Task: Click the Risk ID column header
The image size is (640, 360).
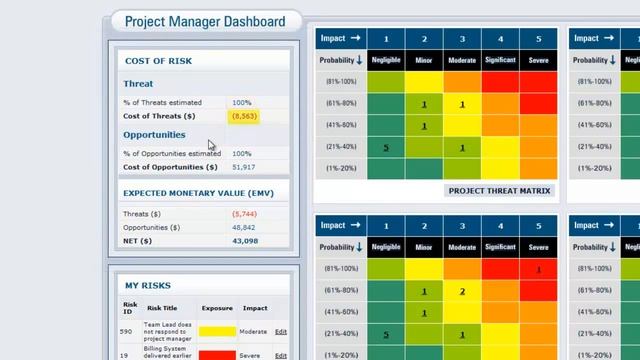Action: (130, 308)
